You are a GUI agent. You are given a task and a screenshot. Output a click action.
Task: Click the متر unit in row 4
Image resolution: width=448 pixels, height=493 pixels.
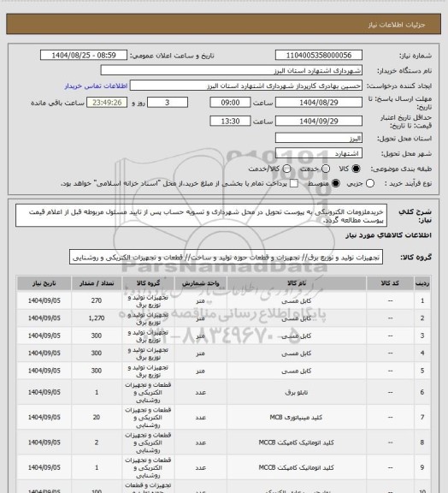coord(200,353)
